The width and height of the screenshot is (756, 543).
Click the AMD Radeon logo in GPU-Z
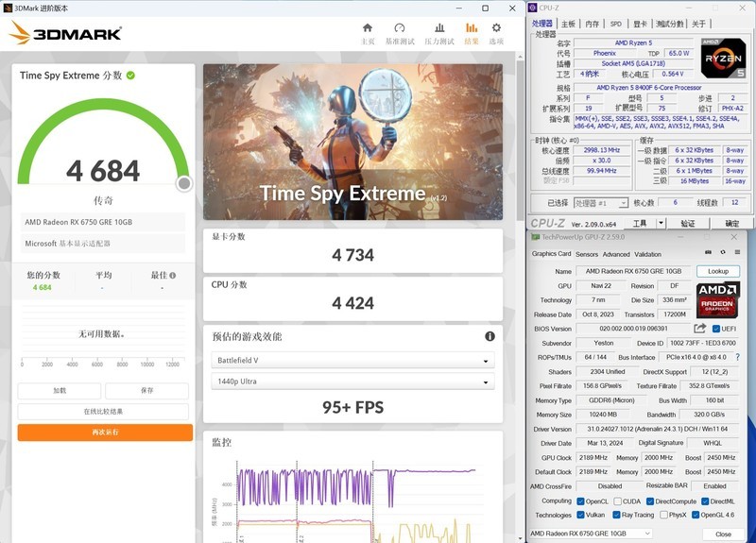717,299
